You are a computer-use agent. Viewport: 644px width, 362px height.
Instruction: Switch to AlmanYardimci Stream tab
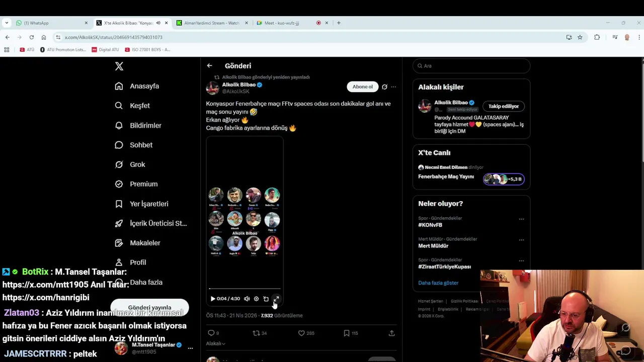pyautogui.click(x=211, y=23)
